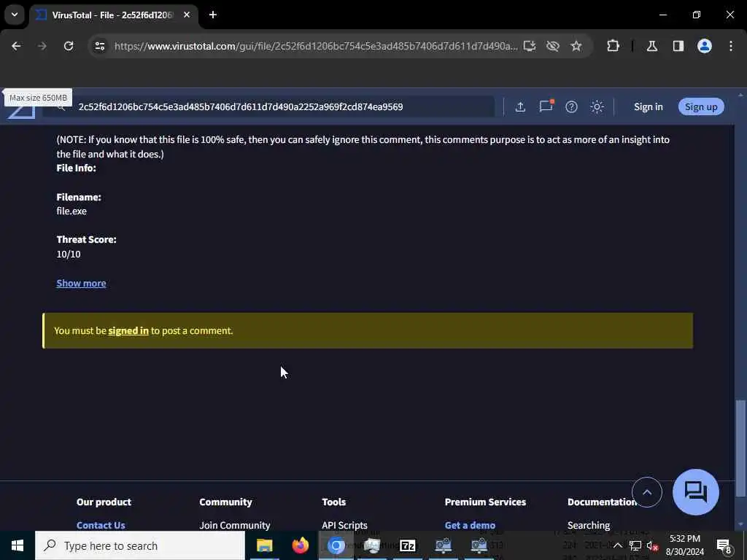Open Firefox from taskbar
The image size is (747, 560).
coord(300,545)
